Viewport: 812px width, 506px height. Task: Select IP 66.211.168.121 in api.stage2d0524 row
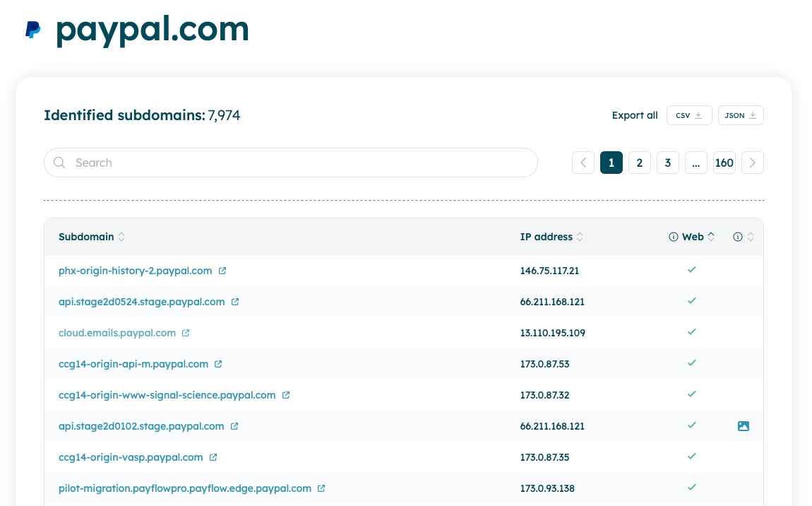552,302
